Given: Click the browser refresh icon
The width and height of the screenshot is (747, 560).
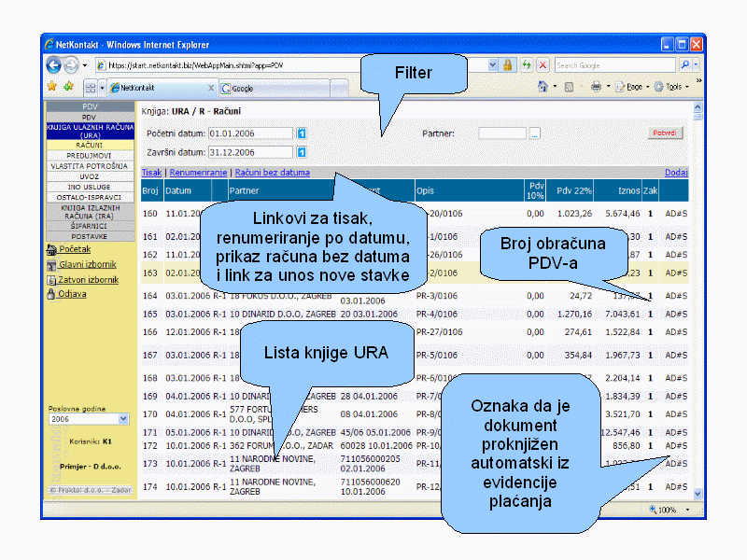Looking at the screenshot, I should (526, 65).
